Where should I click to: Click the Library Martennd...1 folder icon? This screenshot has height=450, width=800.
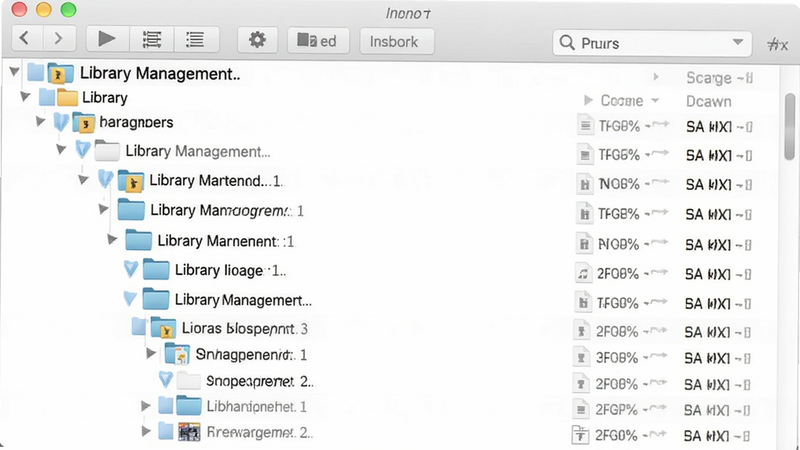[131, 181]
